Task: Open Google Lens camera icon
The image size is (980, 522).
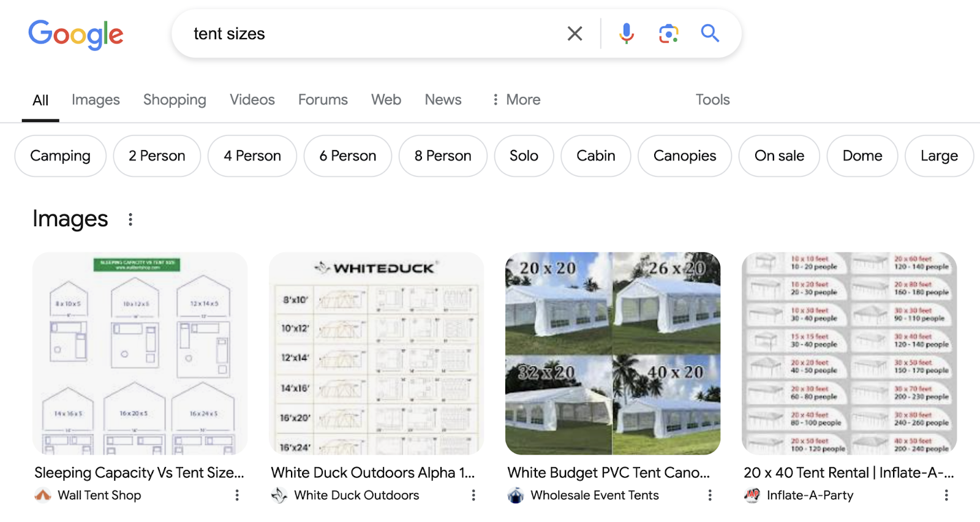Action: click(668, 34)
